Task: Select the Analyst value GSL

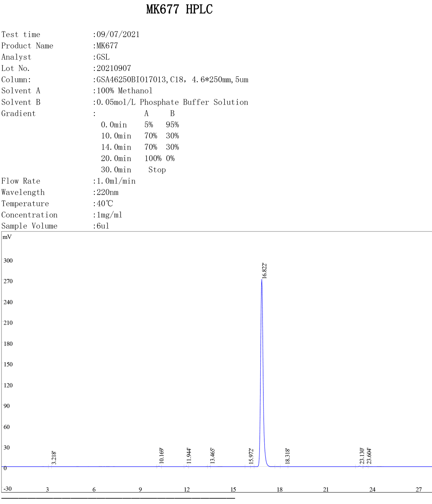Action: [x=103, y=57]
